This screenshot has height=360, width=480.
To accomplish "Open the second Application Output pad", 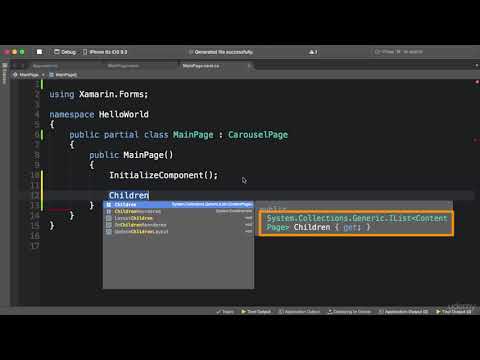I will pyautogui.click(x=403, y=312).
